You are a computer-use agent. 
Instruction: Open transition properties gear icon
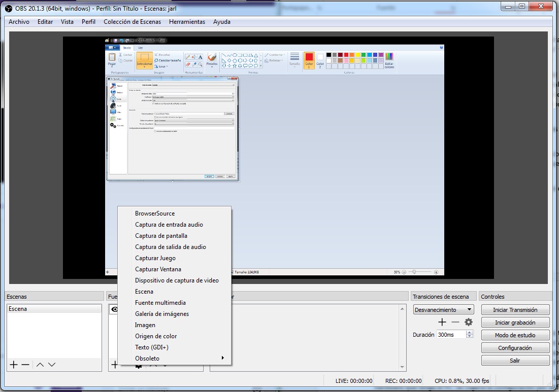click(469, 322)
